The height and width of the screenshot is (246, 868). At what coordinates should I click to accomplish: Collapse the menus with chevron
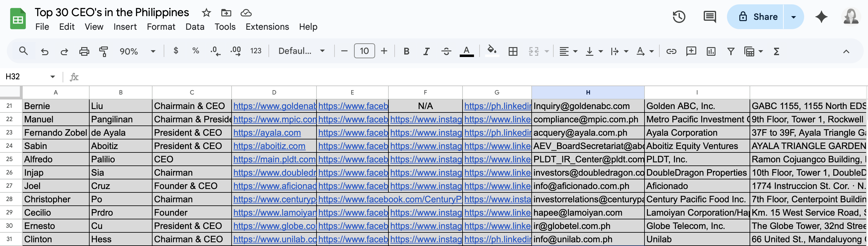(x=846, y=51)
